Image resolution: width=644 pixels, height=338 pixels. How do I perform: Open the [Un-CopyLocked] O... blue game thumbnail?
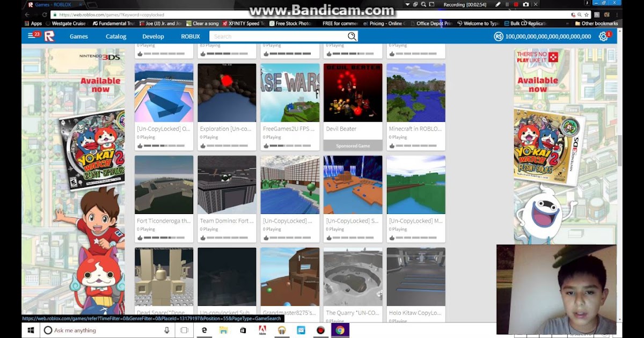164,93
